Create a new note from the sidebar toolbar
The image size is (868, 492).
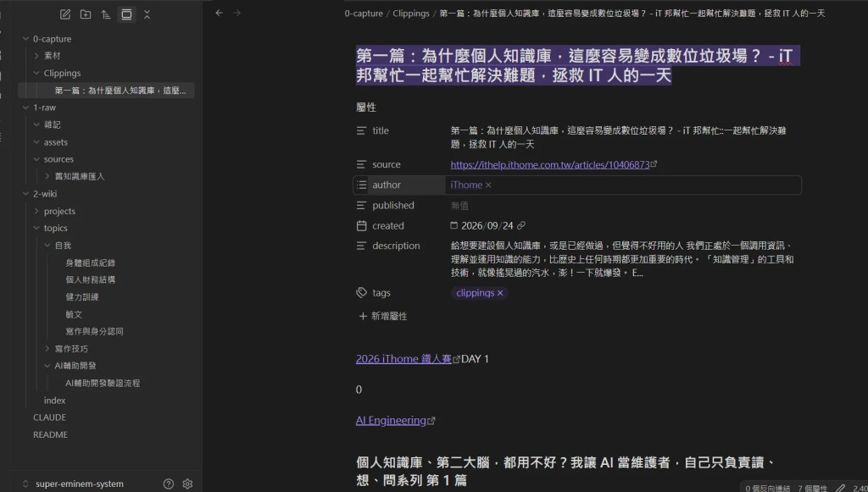tap(65, 15)
